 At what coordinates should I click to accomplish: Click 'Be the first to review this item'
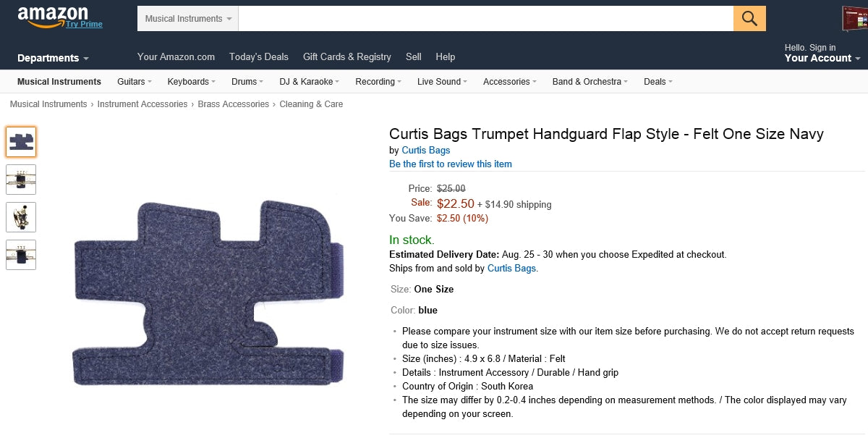click(x=450, y=164)
